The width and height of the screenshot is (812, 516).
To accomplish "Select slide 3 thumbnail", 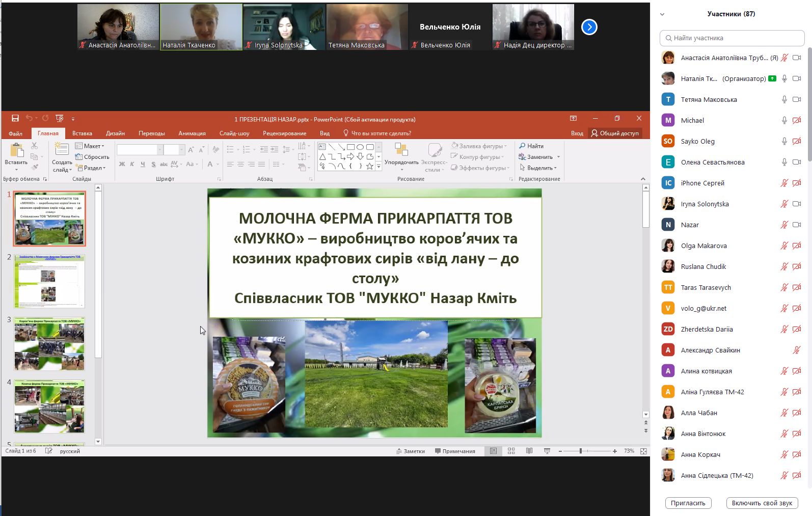I will (49, 343).
